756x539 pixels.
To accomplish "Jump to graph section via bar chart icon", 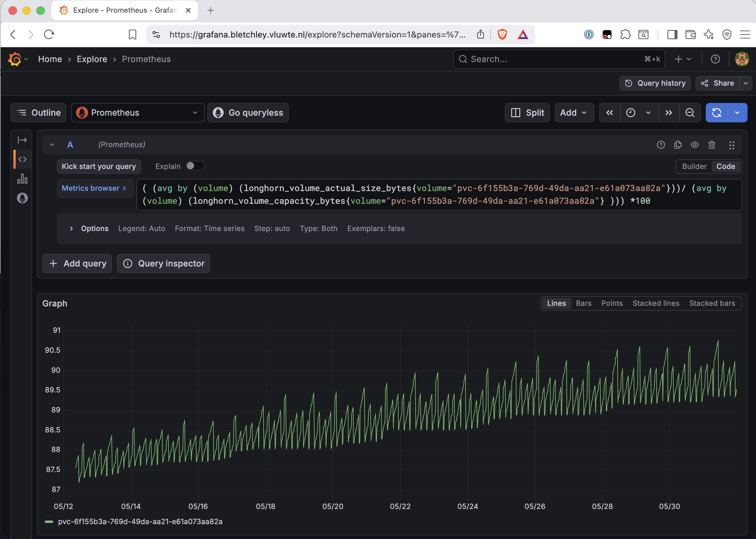I will coord(22,179).
